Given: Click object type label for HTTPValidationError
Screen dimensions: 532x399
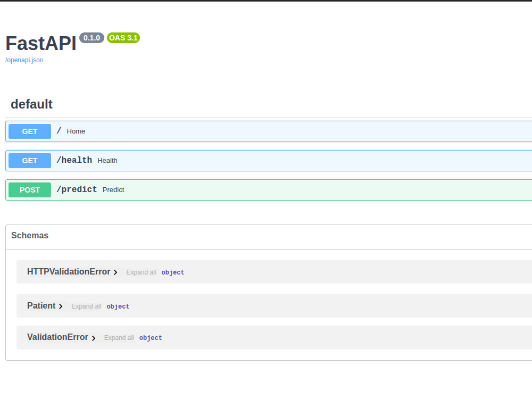Looking at the screenshot, I should (x=173, y=272).
